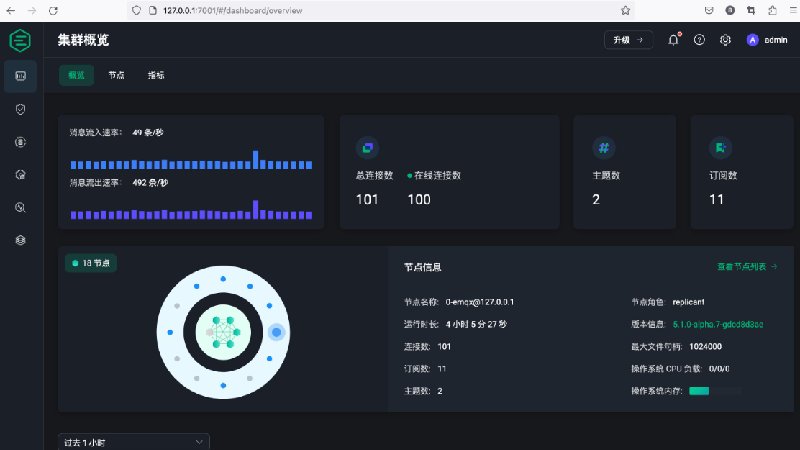Click the hash 主题数 icon
Screen dimensions: 800x450
(604, 148)
